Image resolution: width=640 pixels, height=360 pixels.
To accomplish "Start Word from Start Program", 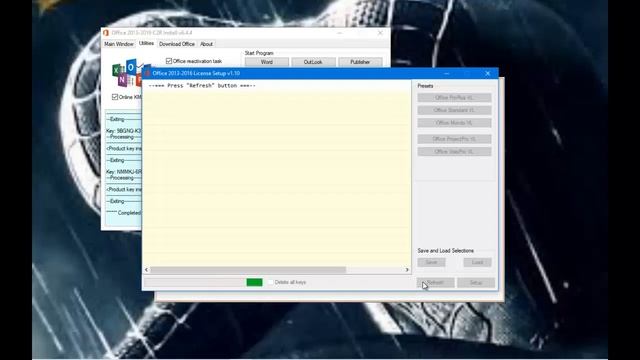I will coord(267,62).
